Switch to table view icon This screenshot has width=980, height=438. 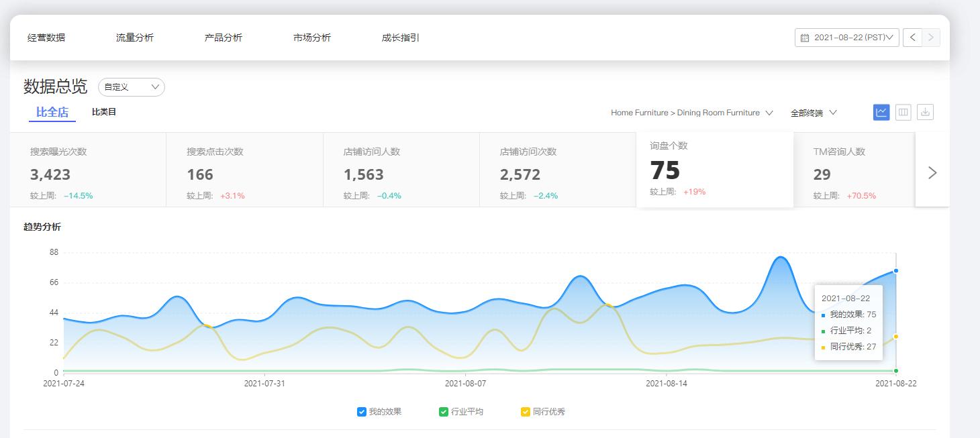[x=903, y=112]
